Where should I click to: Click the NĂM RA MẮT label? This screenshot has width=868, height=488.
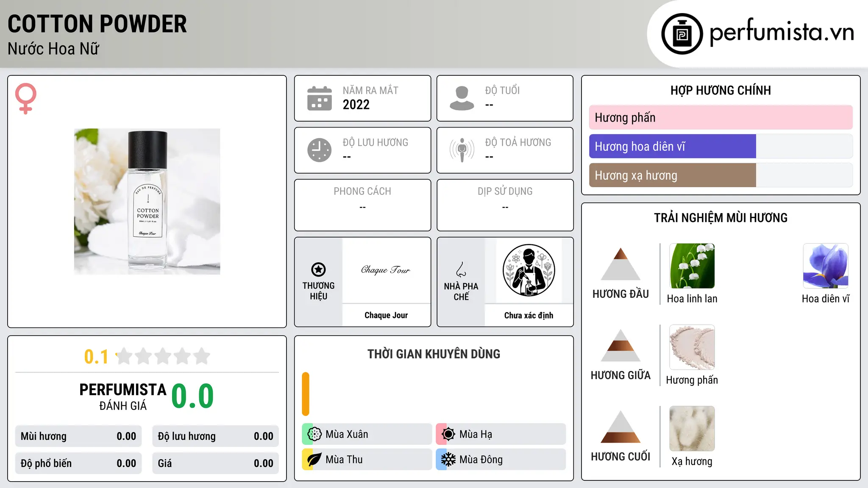pos(370,90)
